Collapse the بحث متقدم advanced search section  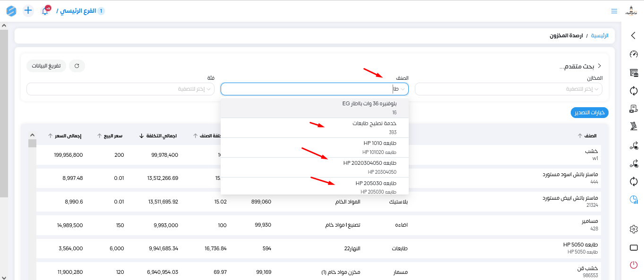(x=600, y=66)
